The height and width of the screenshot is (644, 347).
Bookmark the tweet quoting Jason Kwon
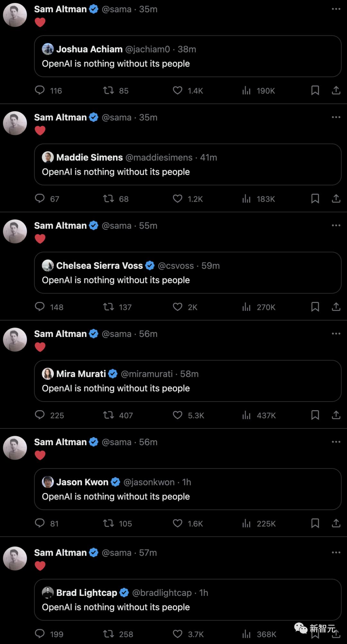click(x=315, y=524)
